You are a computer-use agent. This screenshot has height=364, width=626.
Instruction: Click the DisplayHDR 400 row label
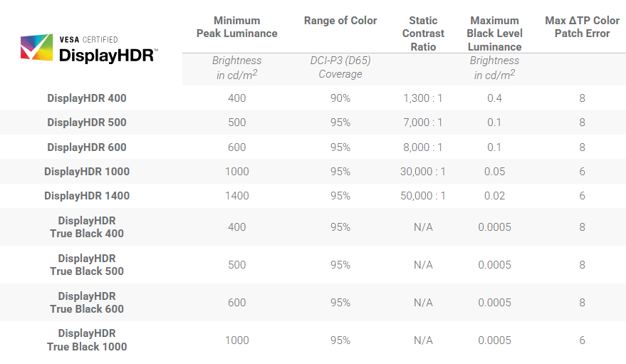point(87,98)
